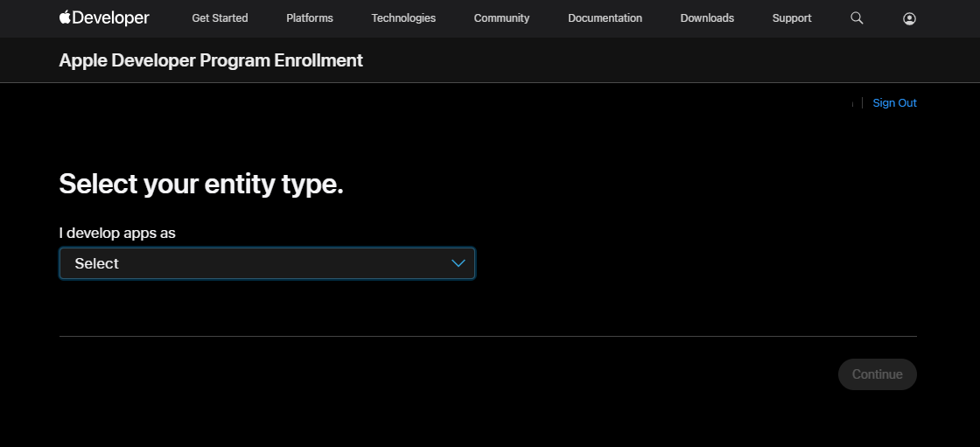Expand the dropdown using its chevron arrow
This screenshot has height=447, width=980.
click(x=458, y=263)
